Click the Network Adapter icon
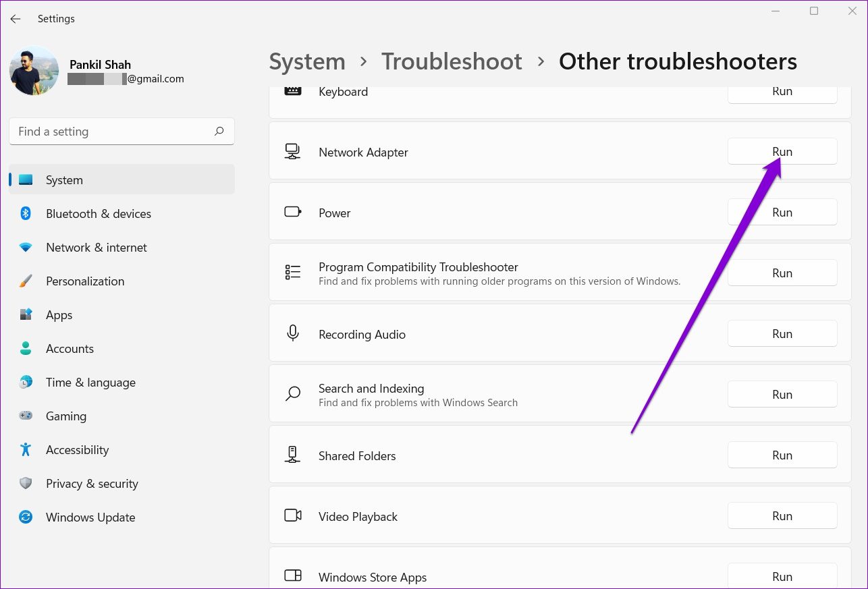 (x=292, y=152)
